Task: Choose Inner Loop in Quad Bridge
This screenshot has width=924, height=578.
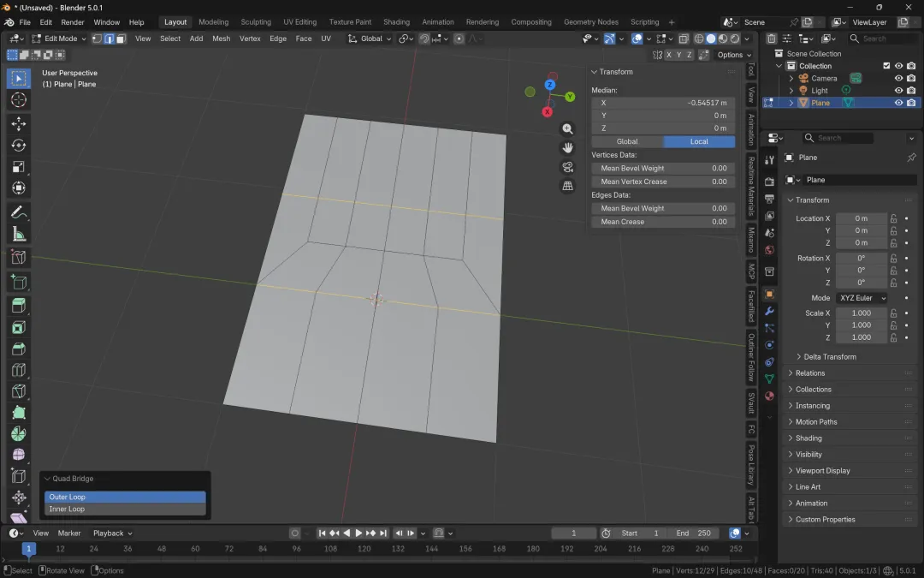Action: [125, 509]
